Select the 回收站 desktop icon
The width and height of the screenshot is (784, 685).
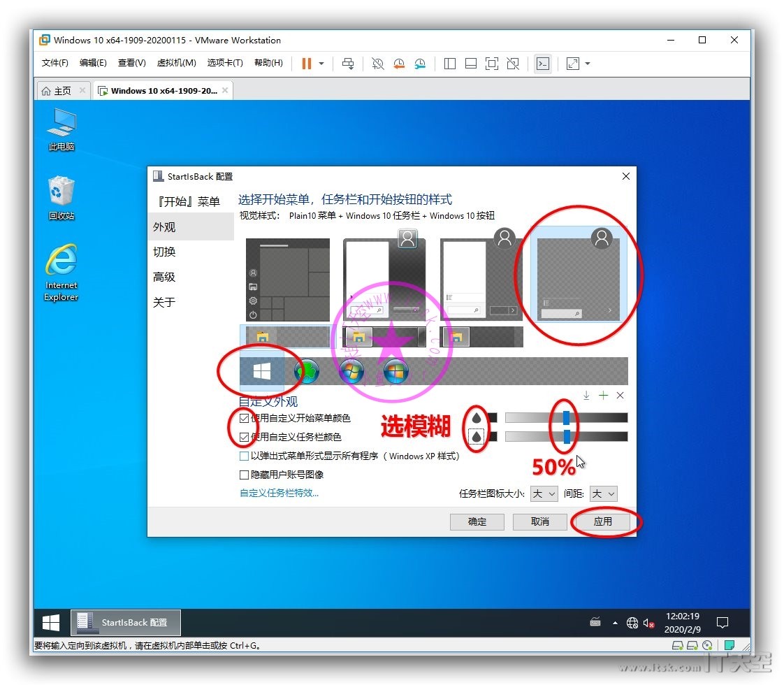61,198
